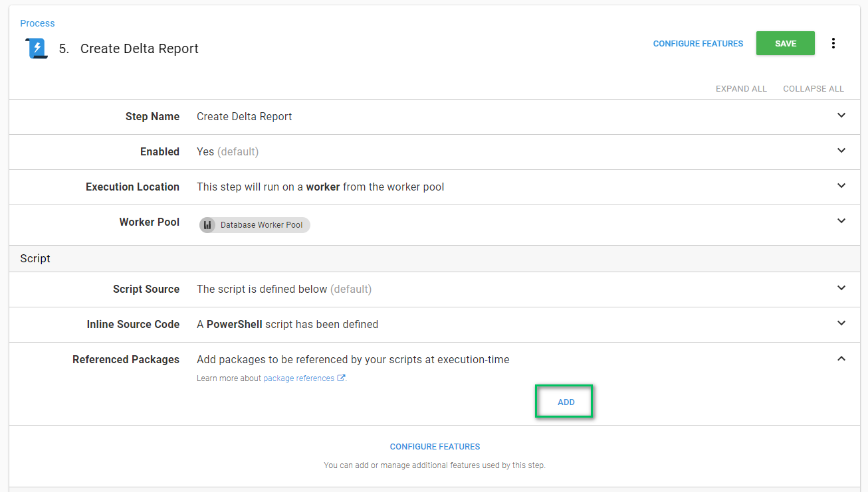
Task: Expand the Worker Pool section
Action: click(841, 221)
